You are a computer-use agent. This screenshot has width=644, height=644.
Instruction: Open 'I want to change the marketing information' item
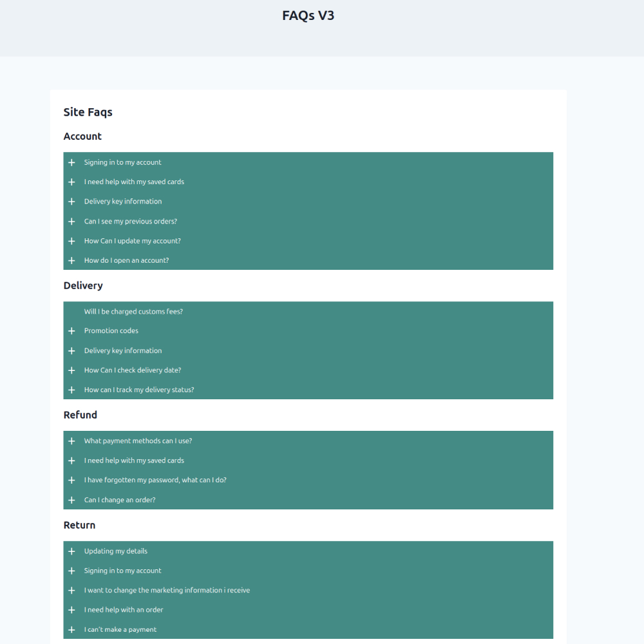click(166, 590)
